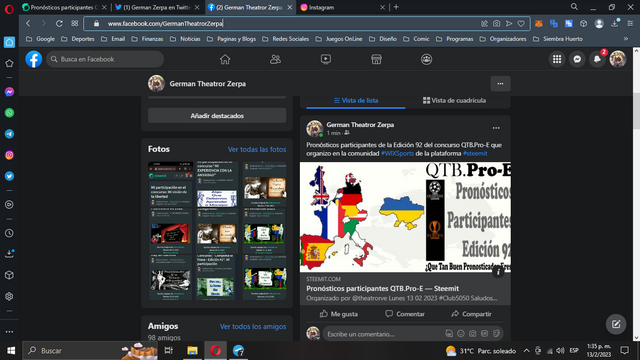This screenshot has width=640, height=360.
Task: Open Instagram in Opera sidebar
Action: 9,155
